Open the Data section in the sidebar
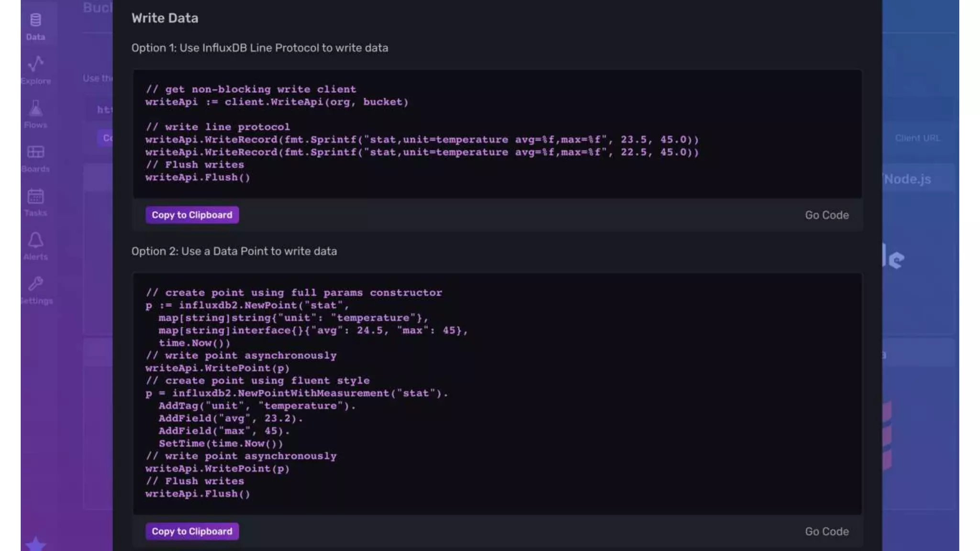980x551 pixels. 35,26
